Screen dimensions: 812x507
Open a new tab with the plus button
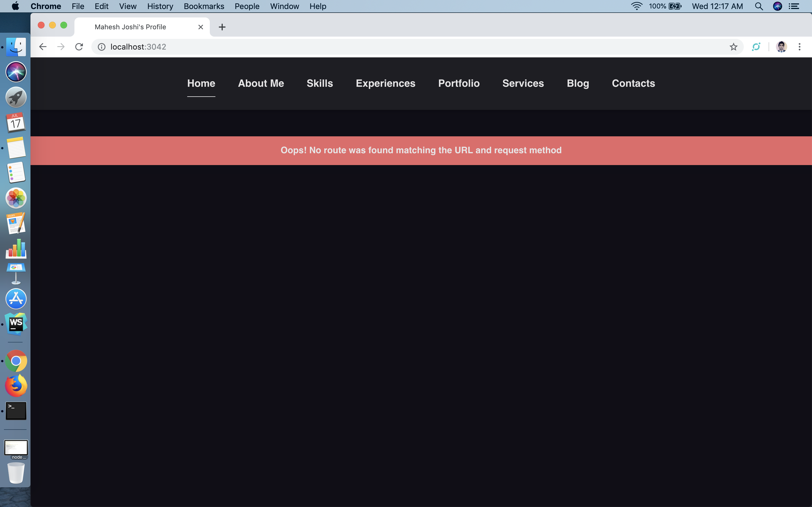pyautogui.click(x=222, y=27)
